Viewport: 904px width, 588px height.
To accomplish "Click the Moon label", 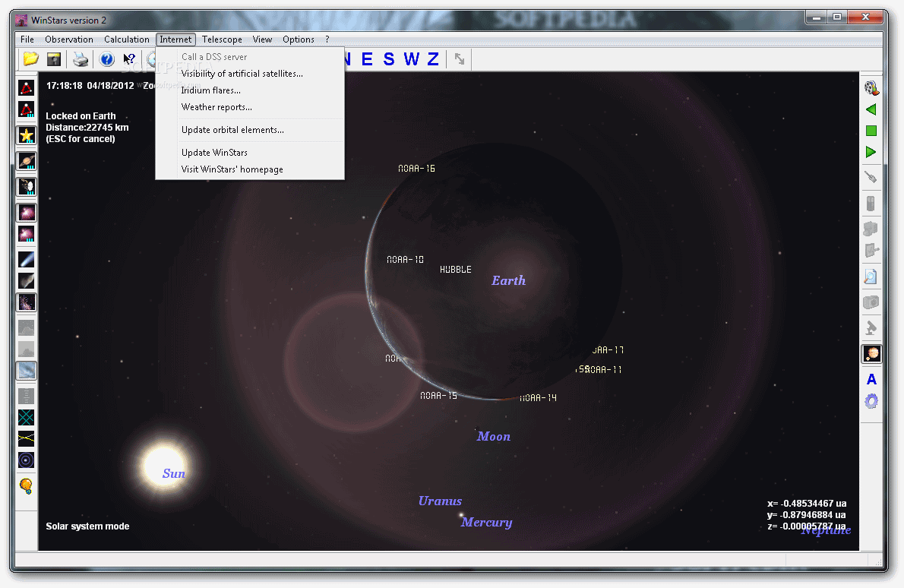I will (x=494, y=436).
